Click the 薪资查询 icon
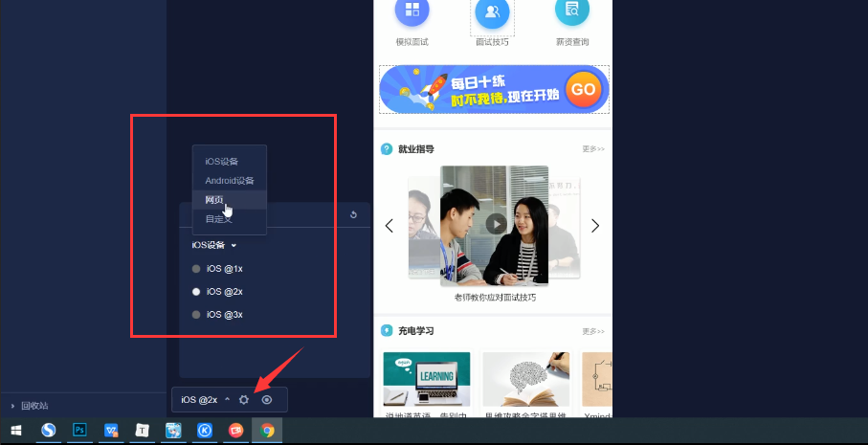This screenshot has width=868, height=445. (x=572, y=11)
